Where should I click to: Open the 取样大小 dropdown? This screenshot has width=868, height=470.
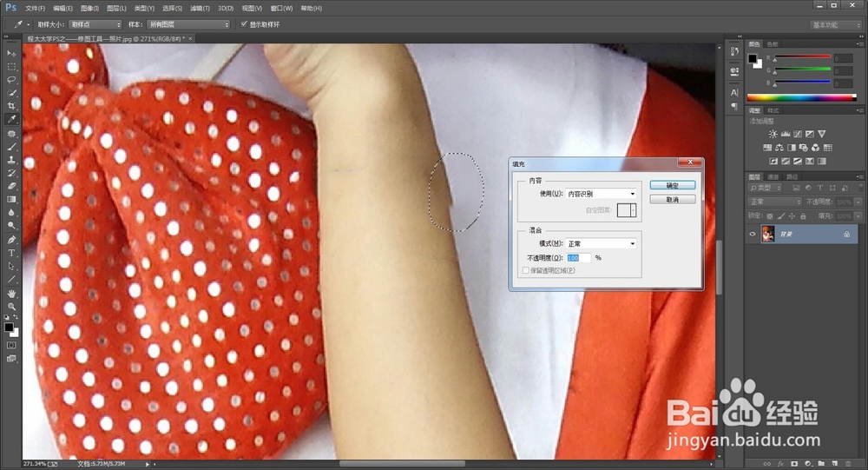tap(95, 24)
